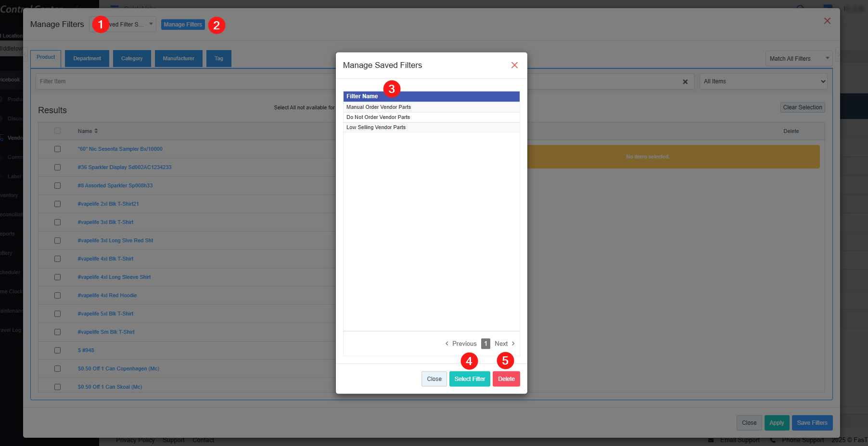868x446 pixels.
Task: Open the #8 Assorted Sparkler Sp008h33 link
Action: click(115, 186)
